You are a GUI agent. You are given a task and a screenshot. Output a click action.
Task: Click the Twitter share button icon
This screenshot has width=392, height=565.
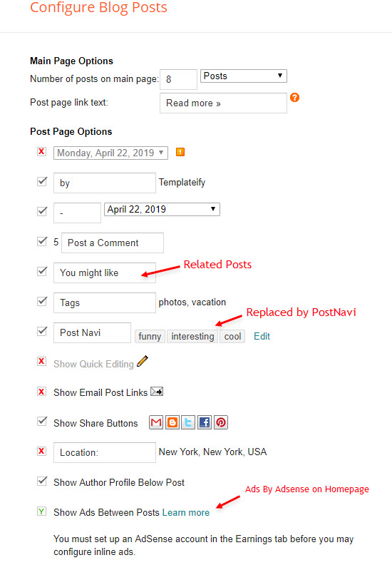tap(188, 422)
